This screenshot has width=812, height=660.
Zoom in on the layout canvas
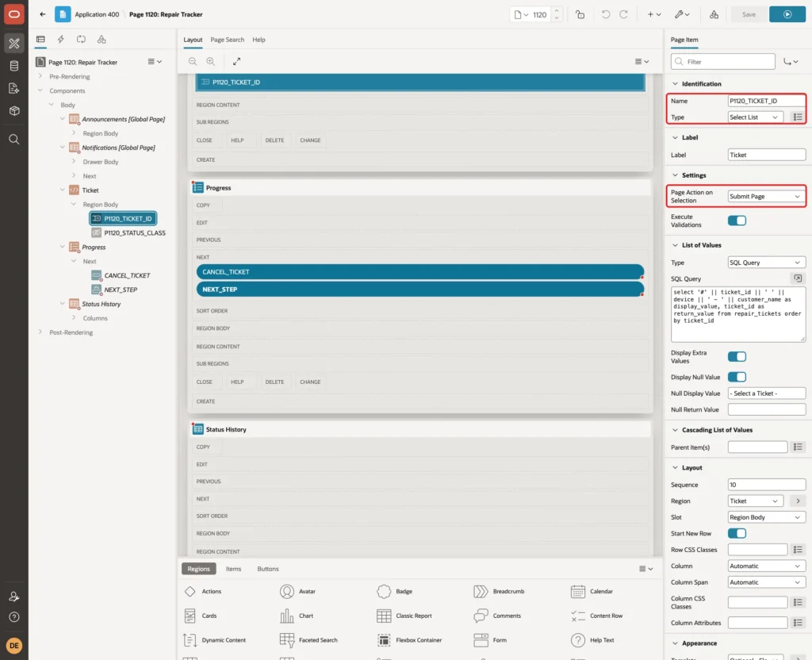[x=211, y=61]
